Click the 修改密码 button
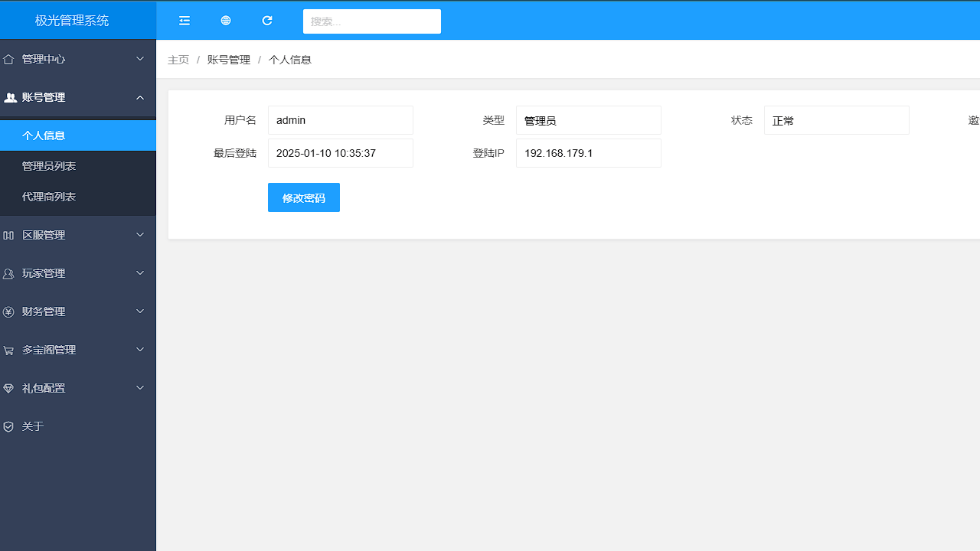Image resolution: width=980 pixels, height=551 pixels. 303,197
